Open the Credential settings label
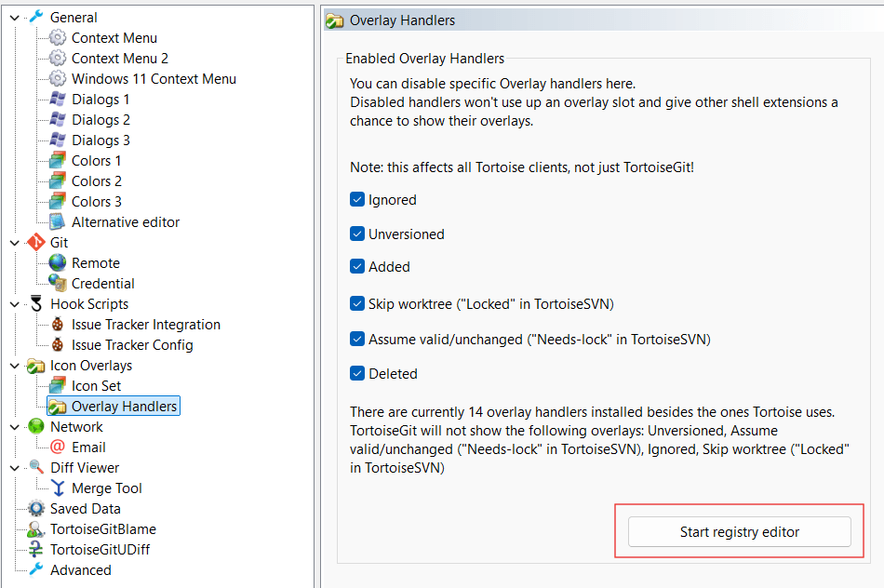This screenshot has height=588, width=884. (102, 283)
